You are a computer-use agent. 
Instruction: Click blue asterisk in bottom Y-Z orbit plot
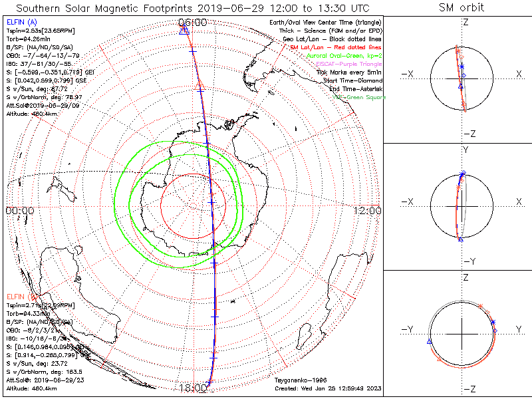[x=493, y=323]
